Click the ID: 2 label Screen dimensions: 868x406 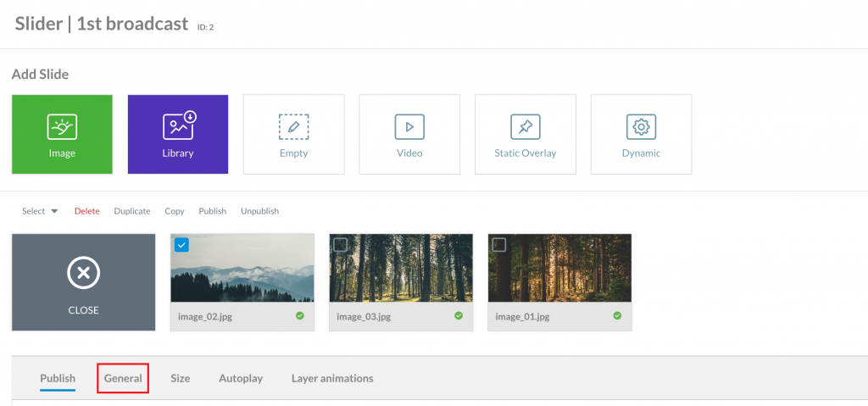pyautogui.click(x=205, y=26)
